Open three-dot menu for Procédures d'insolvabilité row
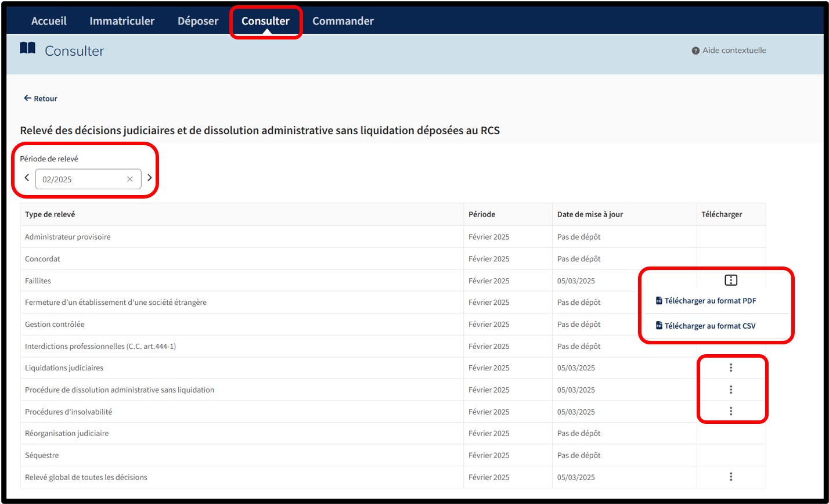This screenshot has width=829, height=504. [x=731, y=411]
